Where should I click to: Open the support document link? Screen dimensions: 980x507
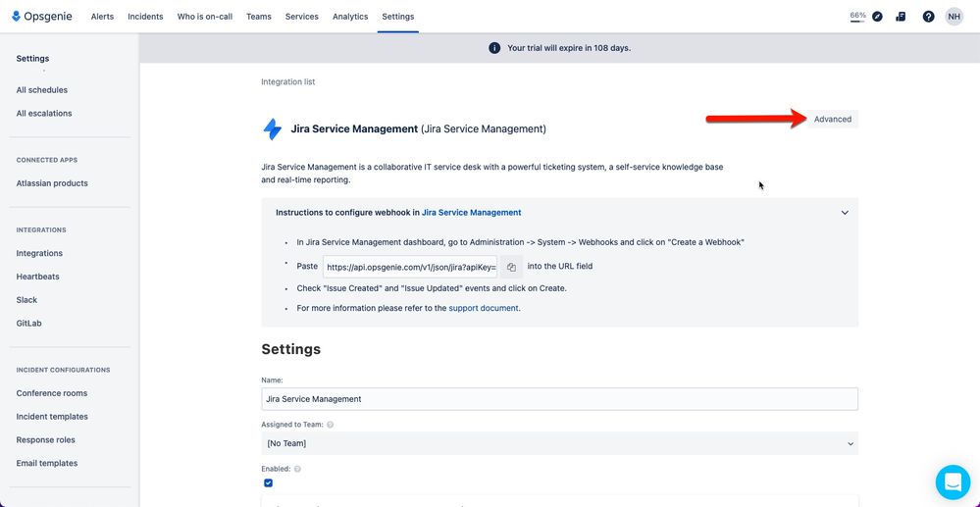(x=484, y=308)
